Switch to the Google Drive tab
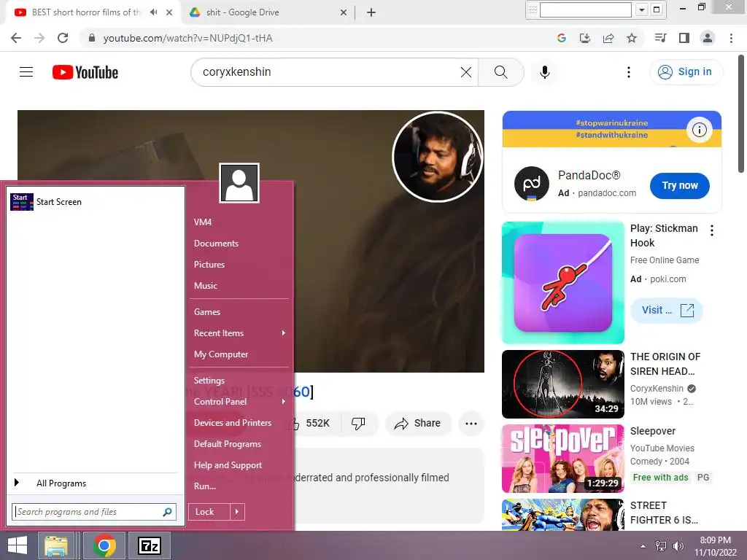This screenshot has width=747, height=560. (x=268, y=12)
